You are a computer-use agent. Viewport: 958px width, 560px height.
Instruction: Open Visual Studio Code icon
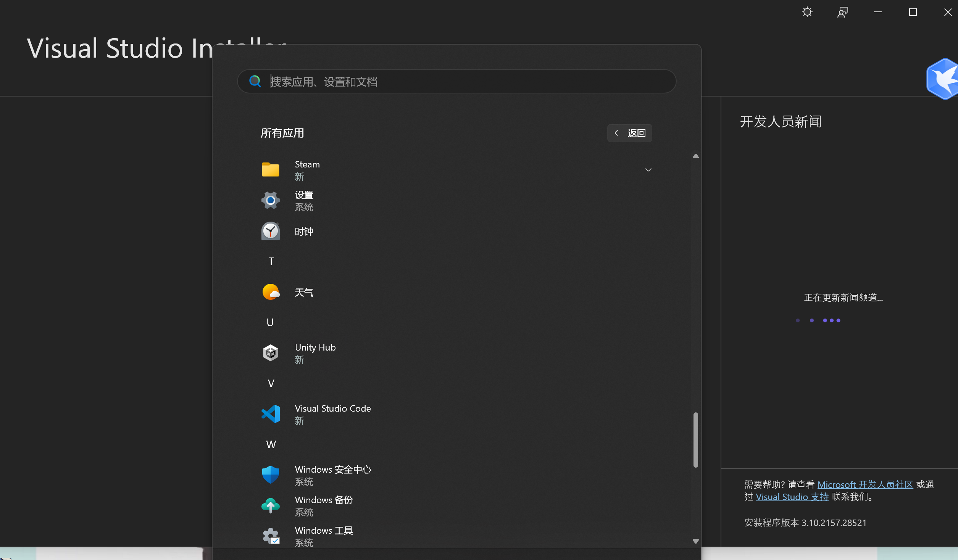pyautogui.click(x=271, y=414)
